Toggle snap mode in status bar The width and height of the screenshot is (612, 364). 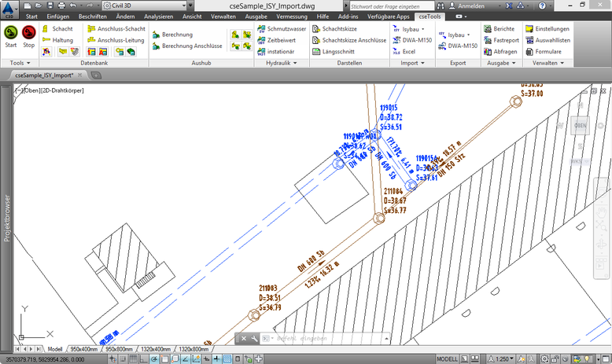123,359
